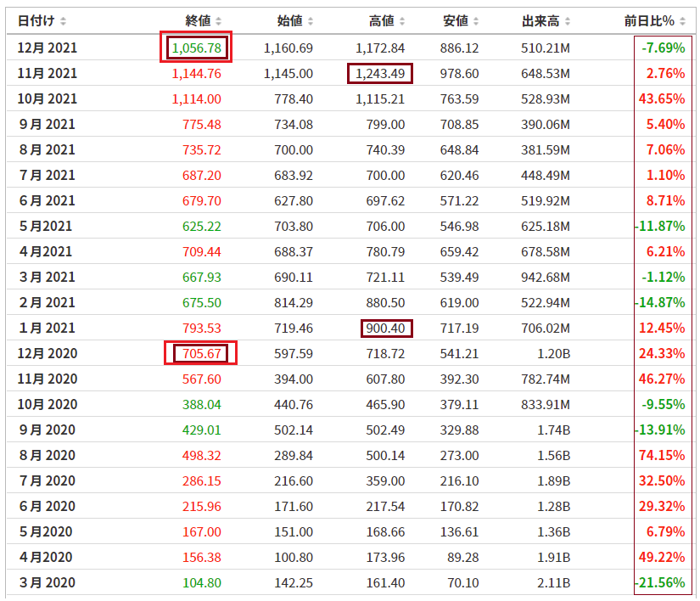This screenshot has width=700, height=601.
Task: Click the 出来高 column header label
Action: pyautogui.click(x=540, y=20)
